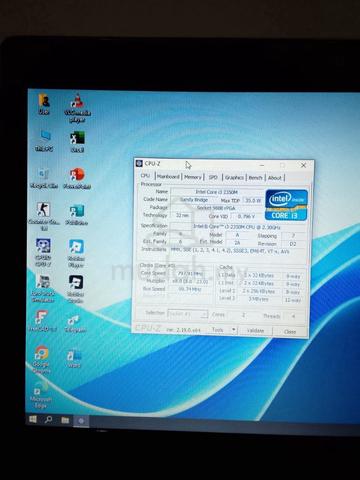Switch to the CPU tab
360x480 pixels.
tap(145, 176)
